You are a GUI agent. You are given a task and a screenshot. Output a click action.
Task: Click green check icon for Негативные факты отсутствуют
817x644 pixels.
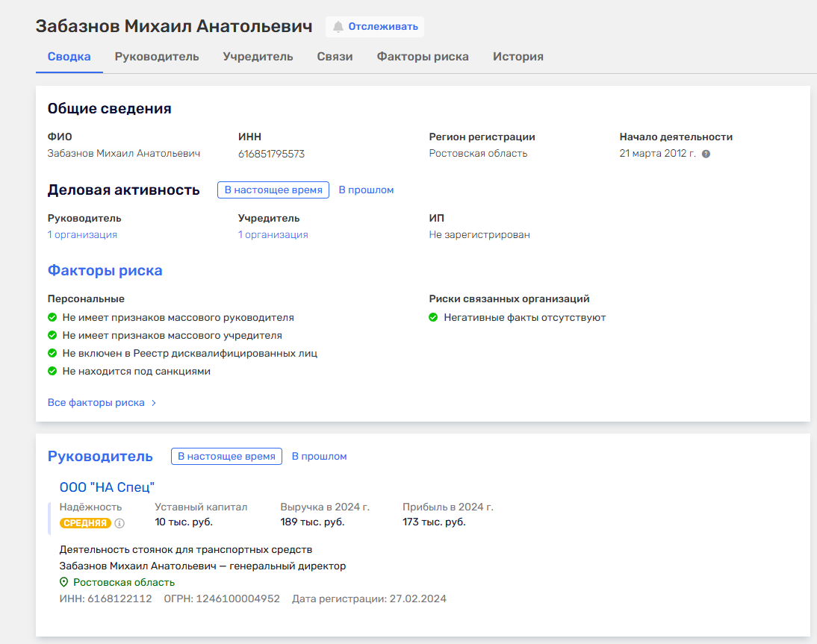[433, 317]
